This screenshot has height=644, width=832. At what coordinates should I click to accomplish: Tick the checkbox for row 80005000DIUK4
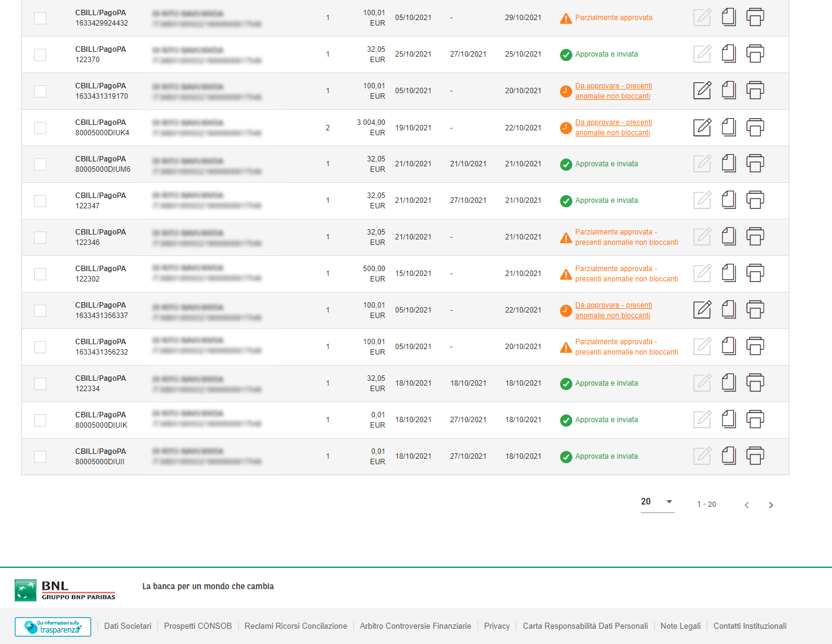40,128
